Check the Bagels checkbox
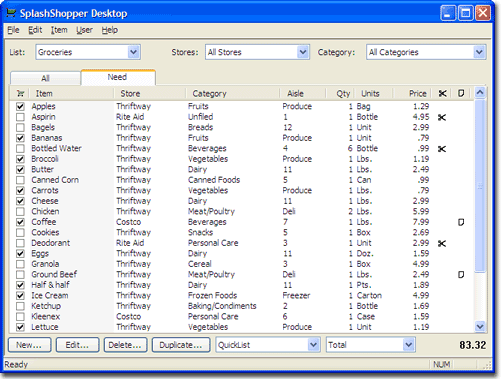The height and width of the screenshot is (379, 501). coord(20,127)
